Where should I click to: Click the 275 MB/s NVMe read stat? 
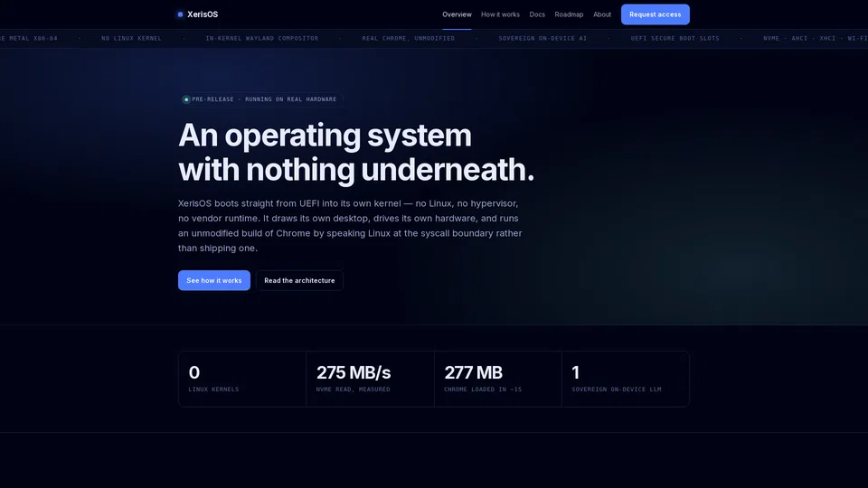point(370,379)
